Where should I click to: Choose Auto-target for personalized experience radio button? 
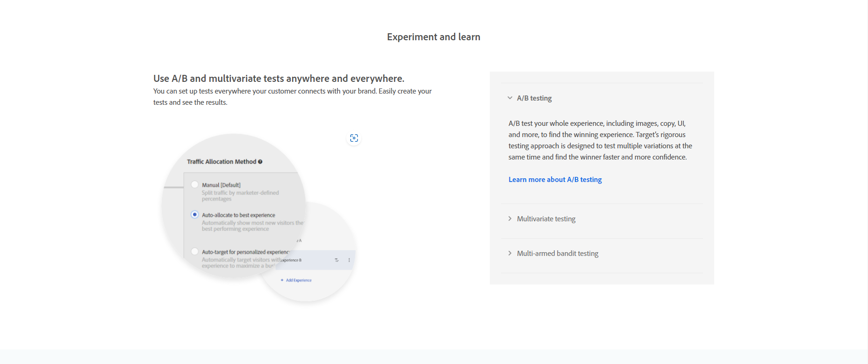(195, 252)
